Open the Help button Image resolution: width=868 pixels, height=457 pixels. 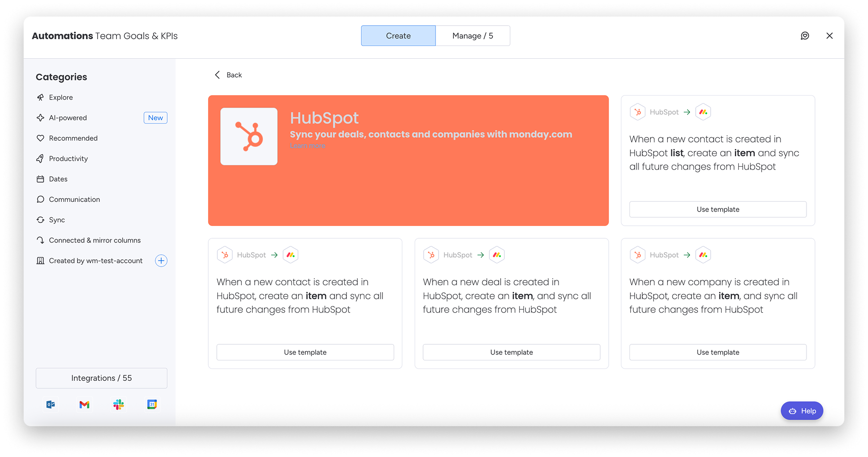[802, 411]
